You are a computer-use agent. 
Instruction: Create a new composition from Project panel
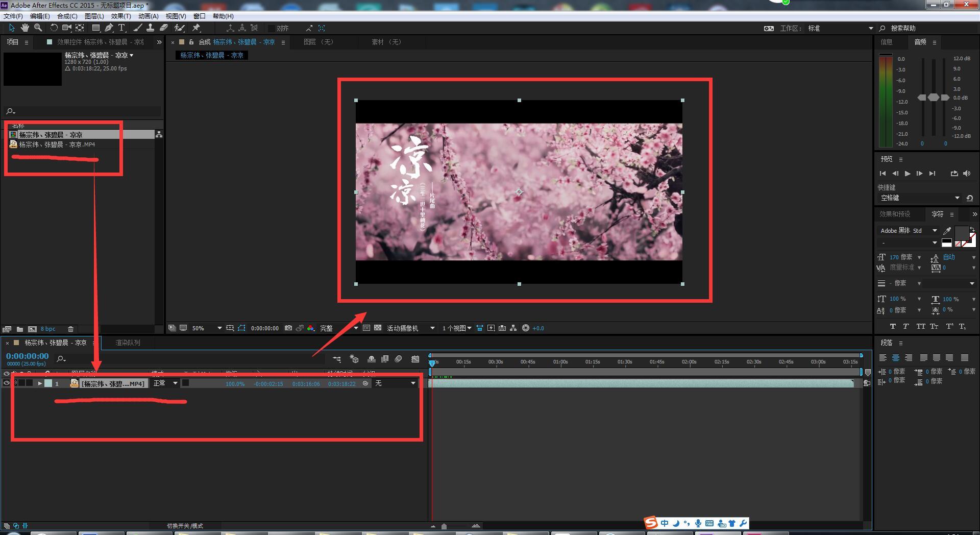pos(32,329)
